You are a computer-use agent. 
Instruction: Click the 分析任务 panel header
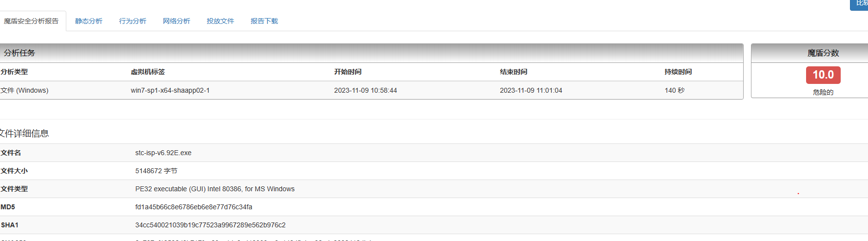[x=20, y=53]
